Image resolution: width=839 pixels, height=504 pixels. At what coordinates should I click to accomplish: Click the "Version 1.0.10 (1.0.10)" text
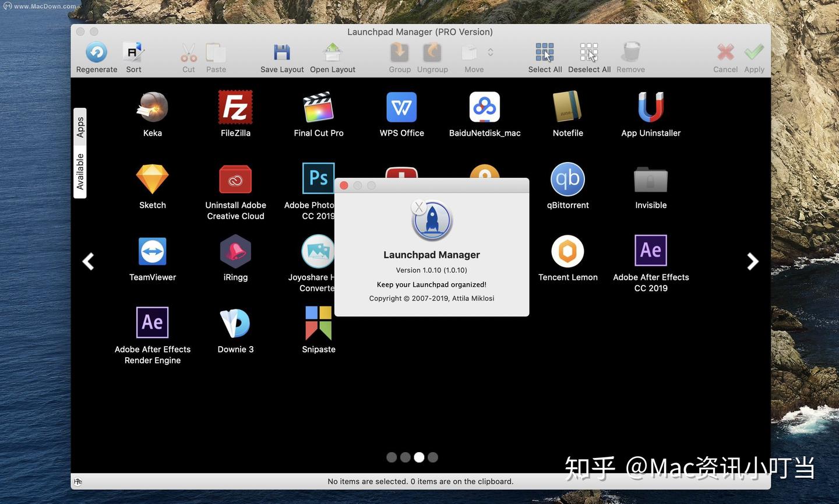pyautogui.click(x=432, y=270)
